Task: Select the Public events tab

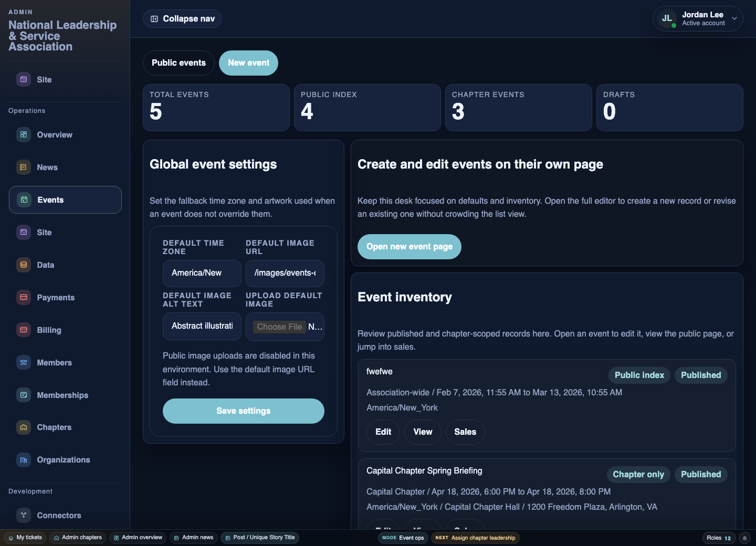Action: (178, 63)
